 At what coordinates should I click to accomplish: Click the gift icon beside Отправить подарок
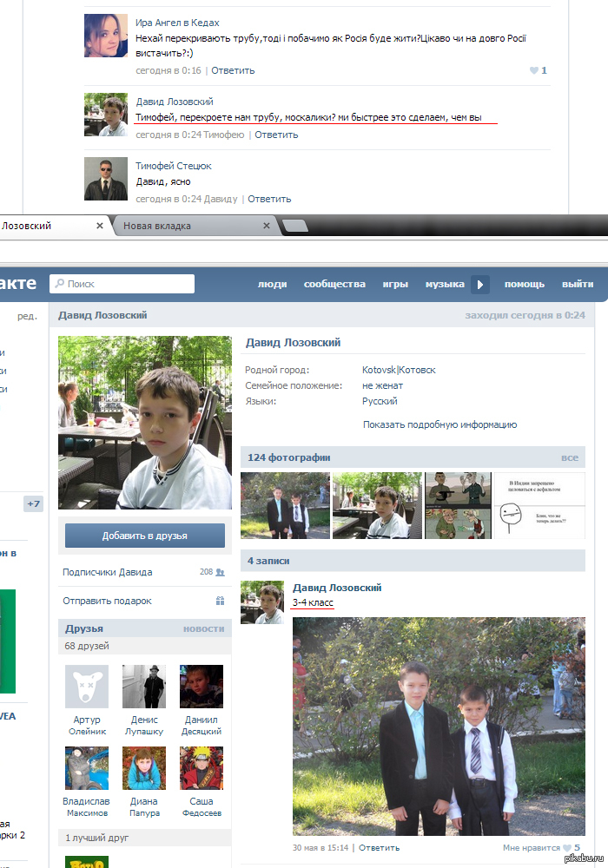tap(220, 601)
